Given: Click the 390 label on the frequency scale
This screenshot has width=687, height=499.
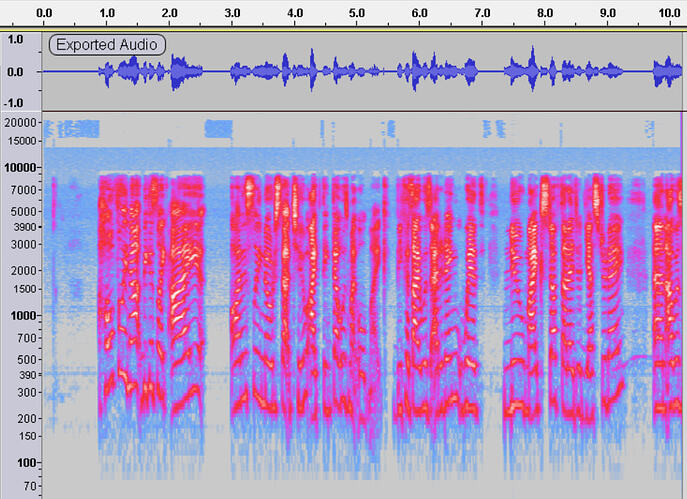Looking at the screenshot, I should (25, 374).
